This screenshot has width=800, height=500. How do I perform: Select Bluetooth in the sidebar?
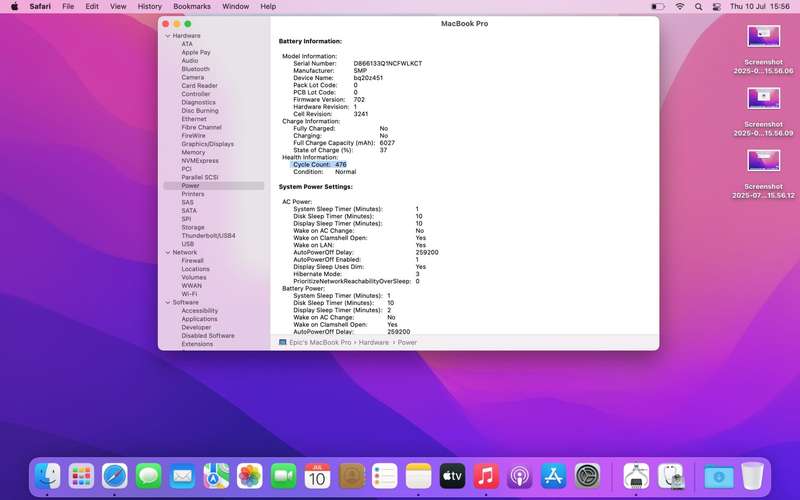195,69
